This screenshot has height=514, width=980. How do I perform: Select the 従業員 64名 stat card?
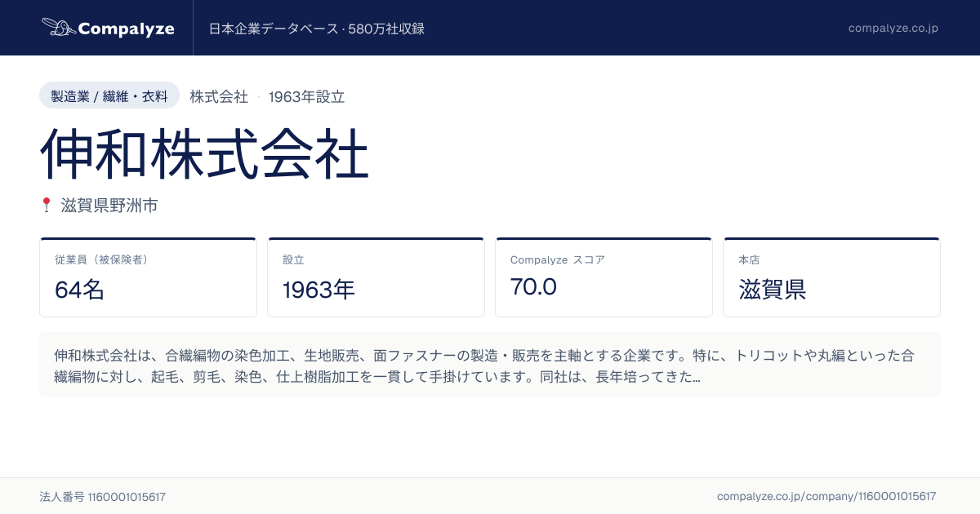(x=149, y=277)
